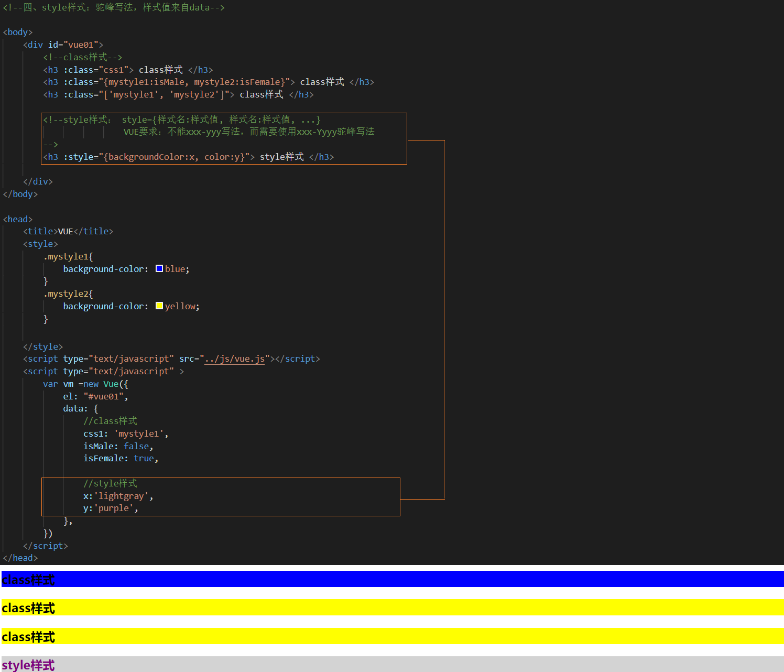Click the opening body tag

click(x=18, y=32)
